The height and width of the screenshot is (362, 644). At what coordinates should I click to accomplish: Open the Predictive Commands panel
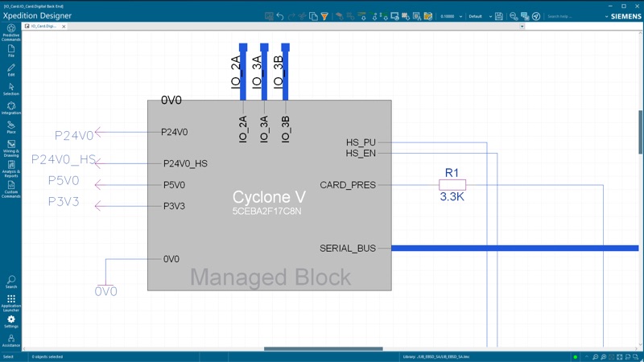tap(11, 32)
